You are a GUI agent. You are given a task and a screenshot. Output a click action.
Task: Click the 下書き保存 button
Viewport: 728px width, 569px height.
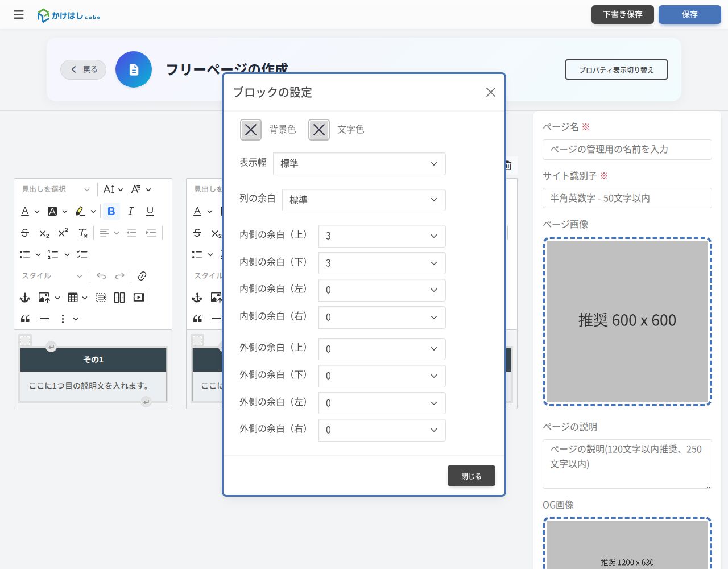tap(623, 15)
